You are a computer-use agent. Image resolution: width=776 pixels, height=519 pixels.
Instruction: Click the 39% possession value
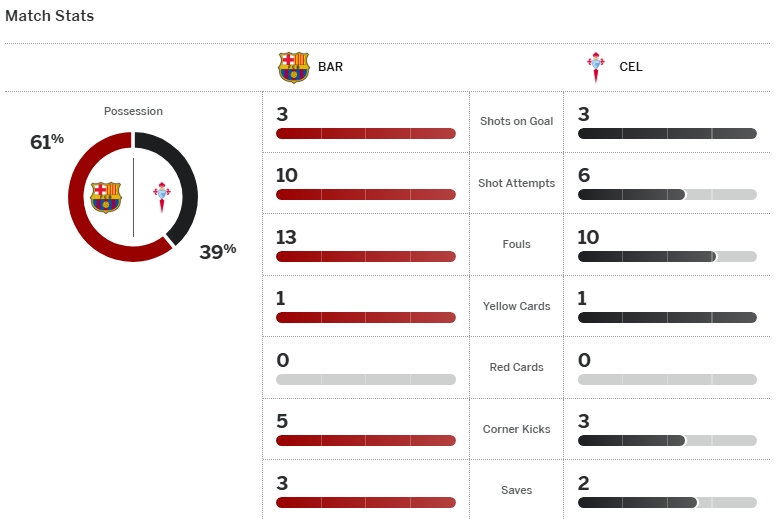[x=217, y=252]
